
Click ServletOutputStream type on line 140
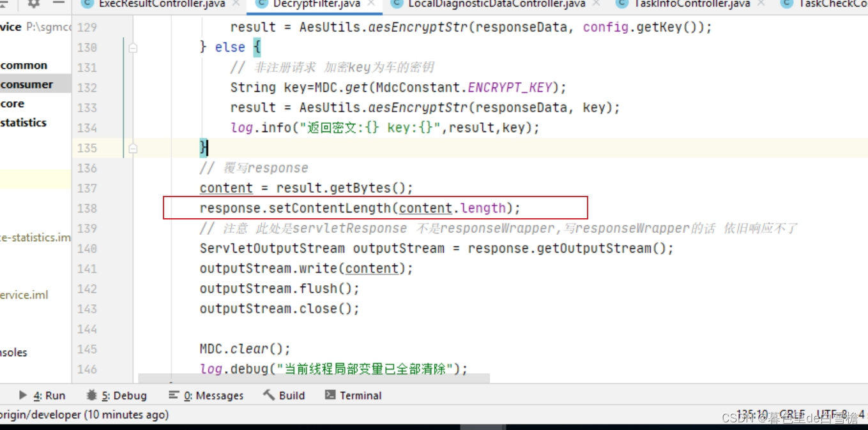pyautogui.click(x=272, y=248)
